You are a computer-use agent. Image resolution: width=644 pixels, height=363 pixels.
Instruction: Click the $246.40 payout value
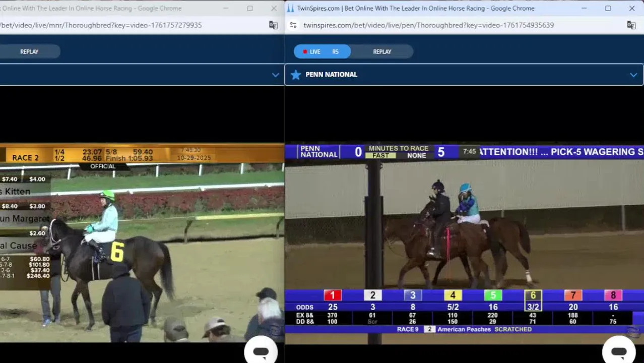pos(38,276)
